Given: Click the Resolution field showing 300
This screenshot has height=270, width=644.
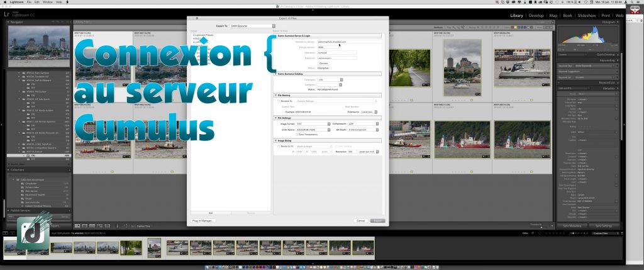Looking at the screenshot, I should coord(352,152).
